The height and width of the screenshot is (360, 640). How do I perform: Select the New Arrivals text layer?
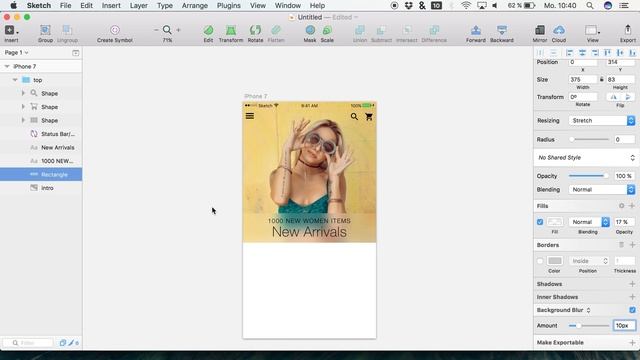click(x=58, y=147)
